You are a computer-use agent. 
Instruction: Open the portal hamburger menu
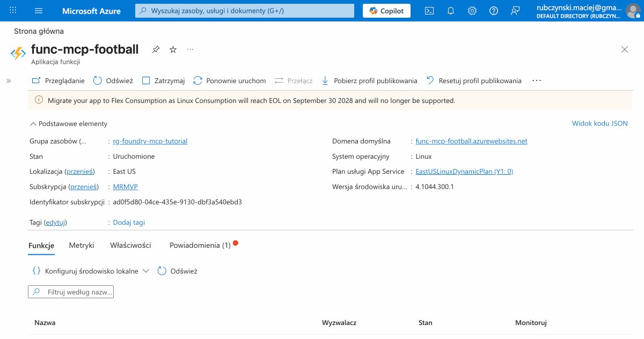coord(39,11)
